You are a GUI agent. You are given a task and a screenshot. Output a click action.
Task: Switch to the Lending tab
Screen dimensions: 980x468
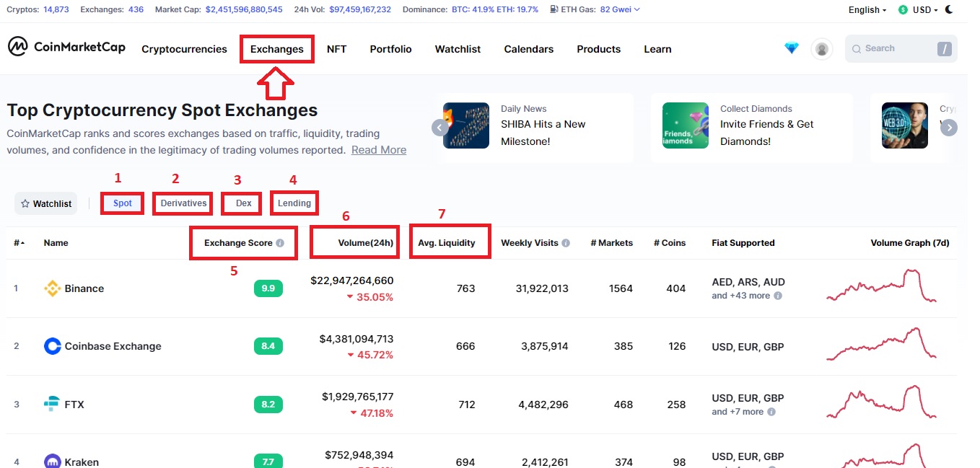pos(294,203)
